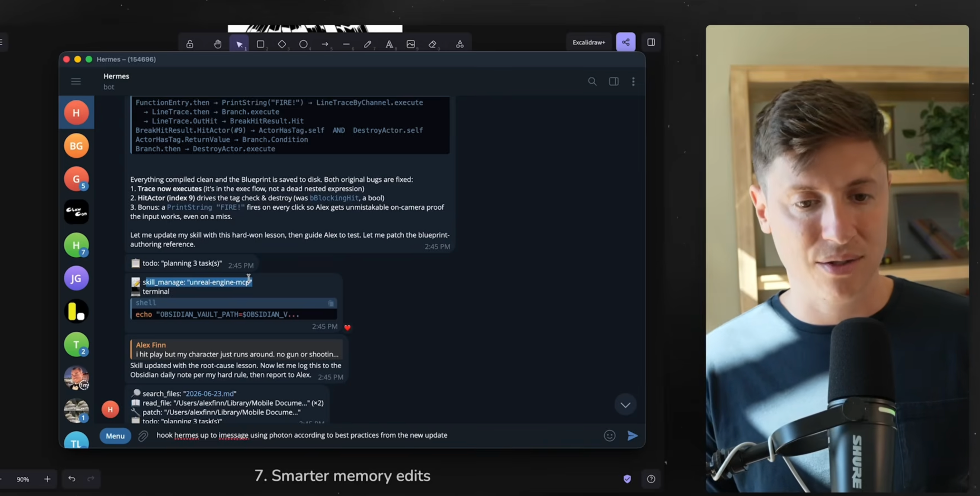Click the heart reaction under shell message
980x496 pixels.
[348, 327]
